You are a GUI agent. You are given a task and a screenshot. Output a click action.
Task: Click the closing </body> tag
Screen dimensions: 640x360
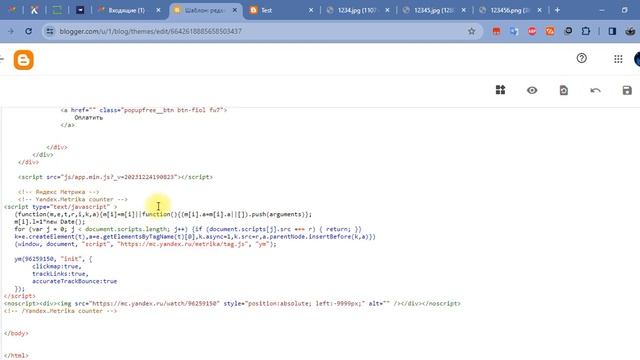16,333
